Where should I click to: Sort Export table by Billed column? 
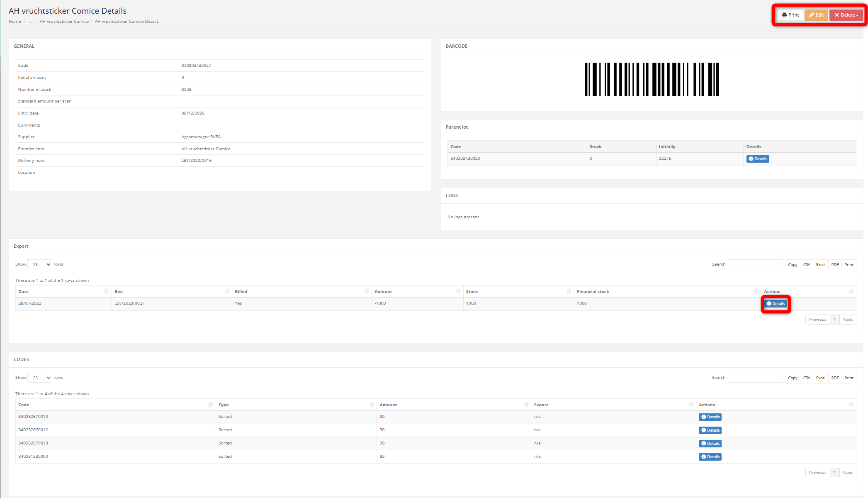tap(302, 291)
